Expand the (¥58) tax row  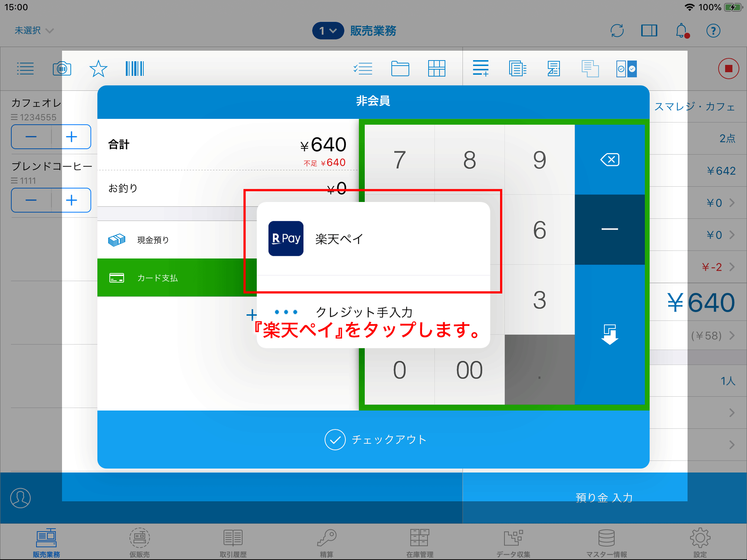[698, 335]
